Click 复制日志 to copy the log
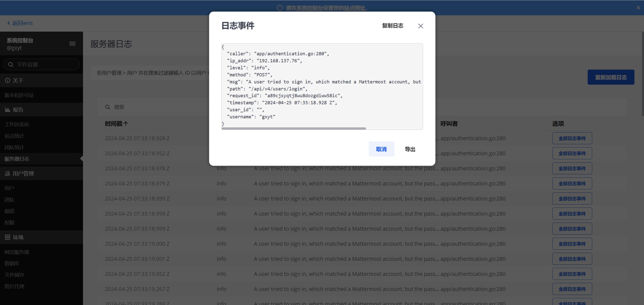 tap(392, 26)
